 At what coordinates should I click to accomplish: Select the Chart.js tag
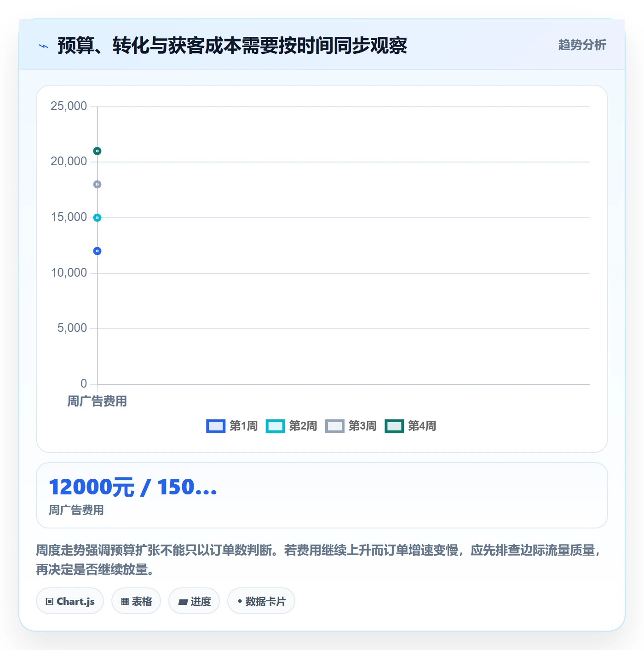point(70,601)
